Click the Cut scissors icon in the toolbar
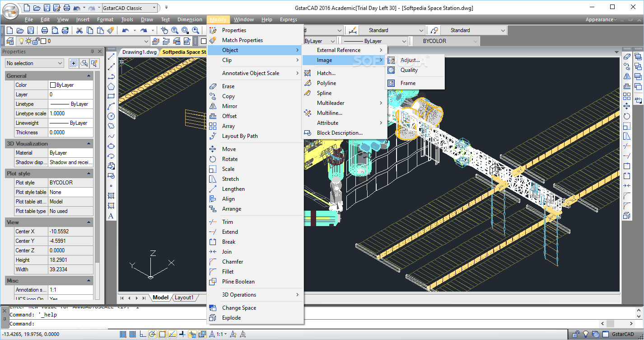The image size is (644, 340). 79,30
